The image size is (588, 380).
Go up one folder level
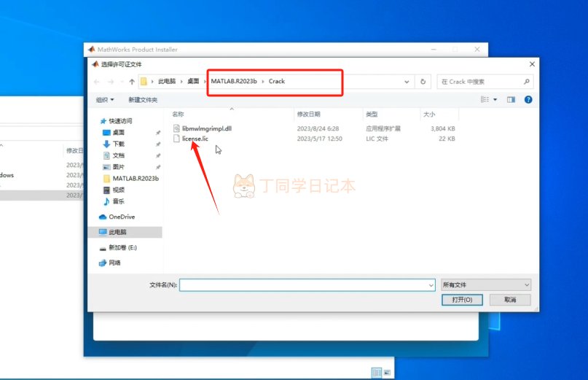tap(132, 82)
